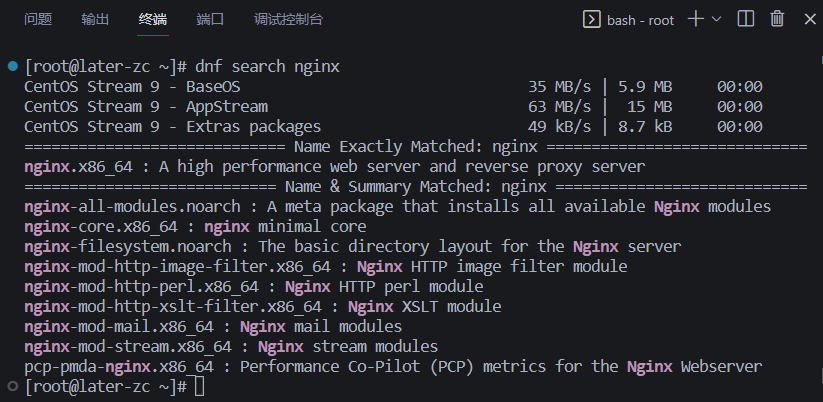Screen dimensions: 823x402
Task: Click the command text 'dnf search nginx'
Action: [x=267, y=67]
